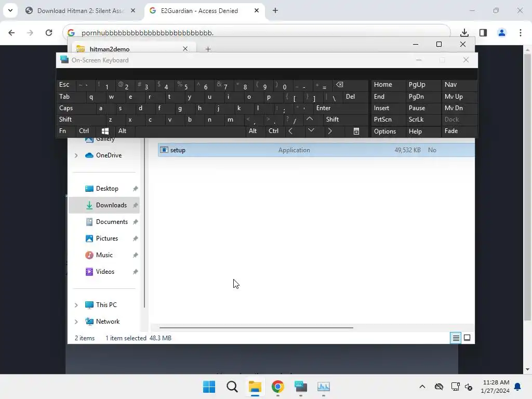Image resolution: width=532 pixels, height=399 pixels.
Task: Open taskbar Search icon
Action: coord(232,387)
